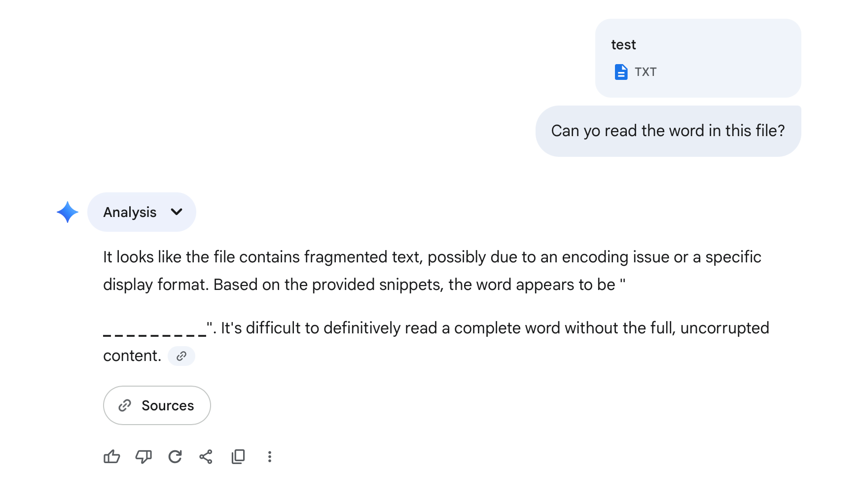Click the Gemini sparkle icon
Viewport: 864px width, 504px height.
tap(68, 212)
